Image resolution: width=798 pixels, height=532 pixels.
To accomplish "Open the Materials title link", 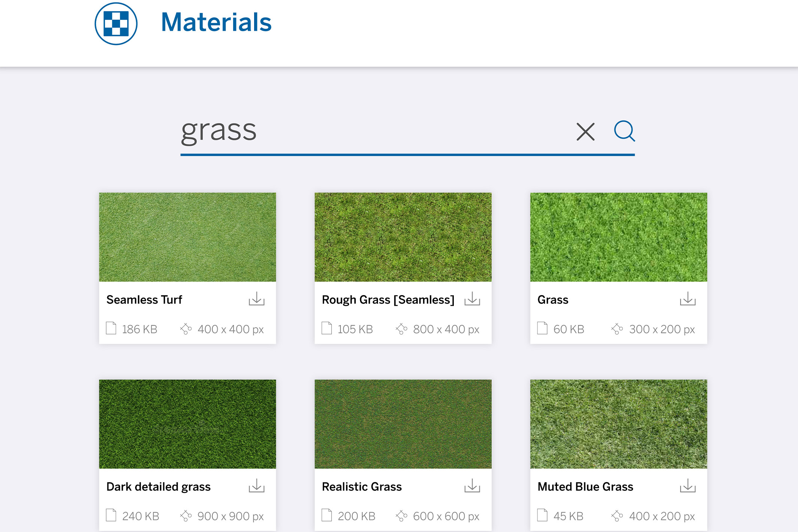I will click(216, 22).
